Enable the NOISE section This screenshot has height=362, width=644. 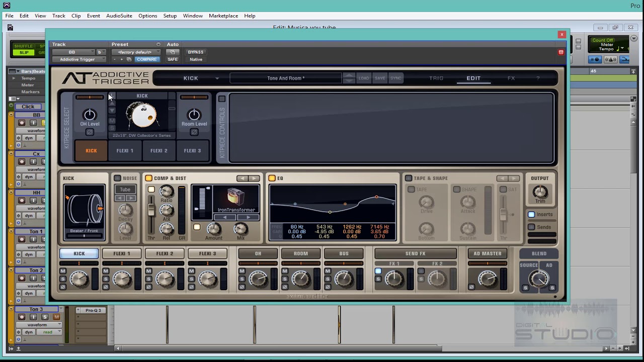117,178
